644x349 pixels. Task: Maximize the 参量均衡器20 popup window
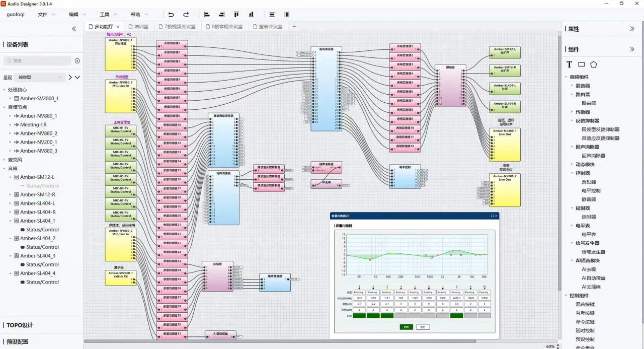pos(492,216)
